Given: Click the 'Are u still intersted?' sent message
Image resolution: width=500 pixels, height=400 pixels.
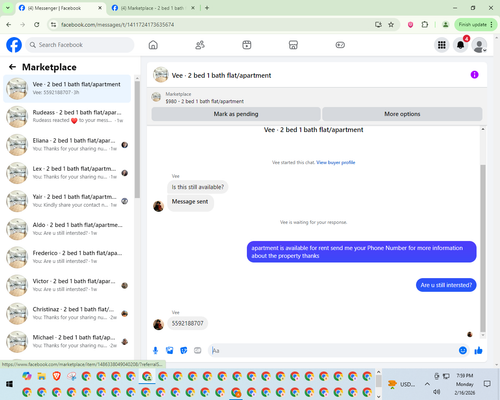Looking at the screenshot, I should [446, 285].
